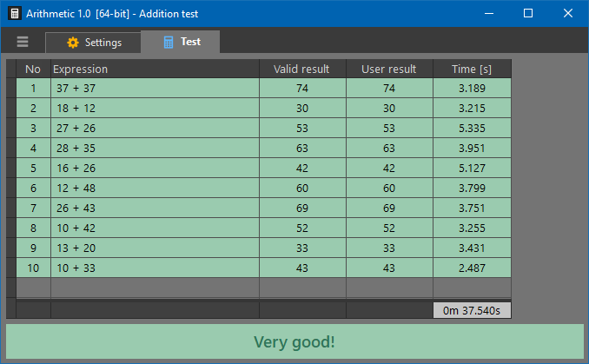Screen dimensions: 589x364
Task: Select row number 5 cell
Action: tap(33, 168)
